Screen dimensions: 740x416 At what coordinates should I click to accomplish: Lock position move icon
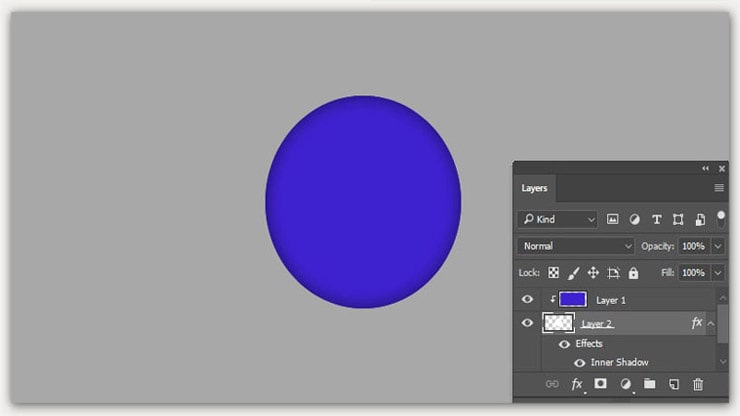pyautogui.click(x=593, y=272)
